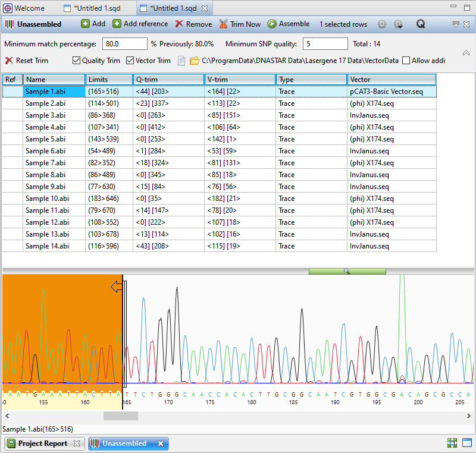The width and height of the screenshot is (476, 453).
Task: Close the Project Report tab
Action: pos(77,443)
